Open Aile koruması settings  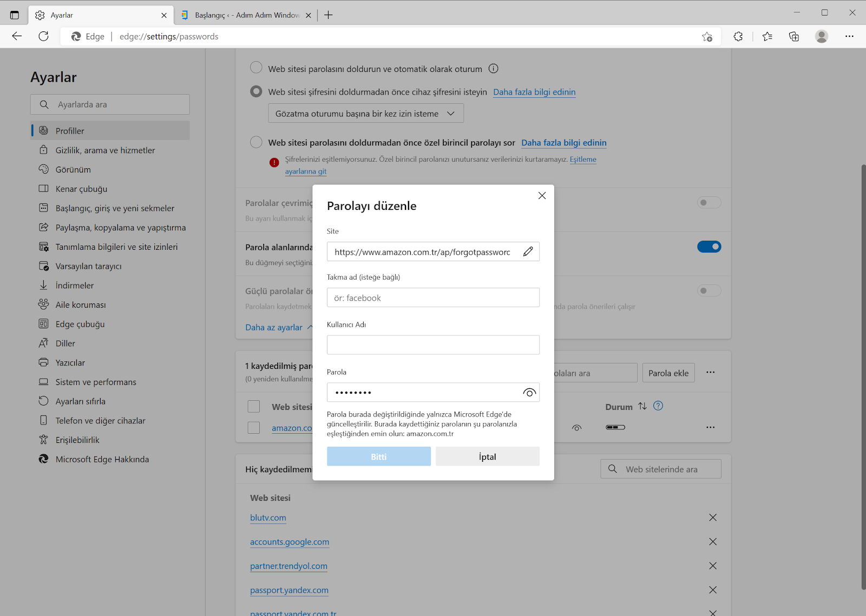click(x=110, y=304)
